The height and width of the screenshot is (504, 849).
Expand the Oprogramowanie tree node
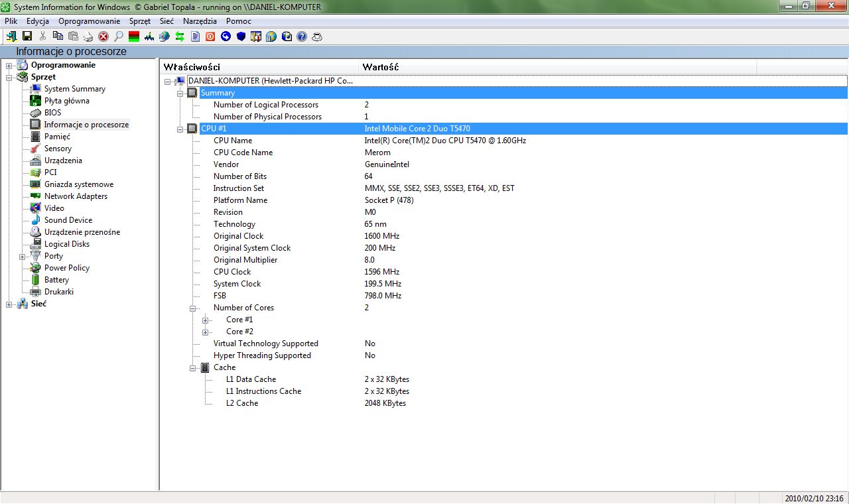[9, 65]
